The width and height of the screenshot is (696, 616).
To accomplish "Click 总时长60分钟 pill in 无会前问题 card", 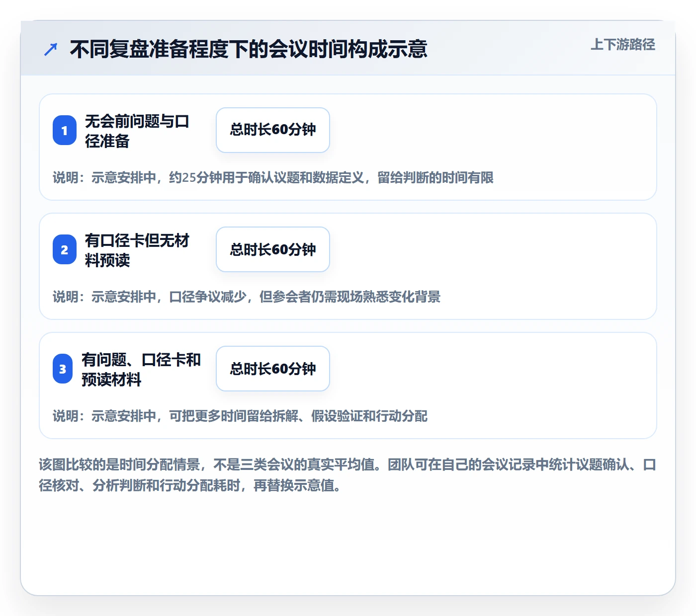I will point(273,130).
